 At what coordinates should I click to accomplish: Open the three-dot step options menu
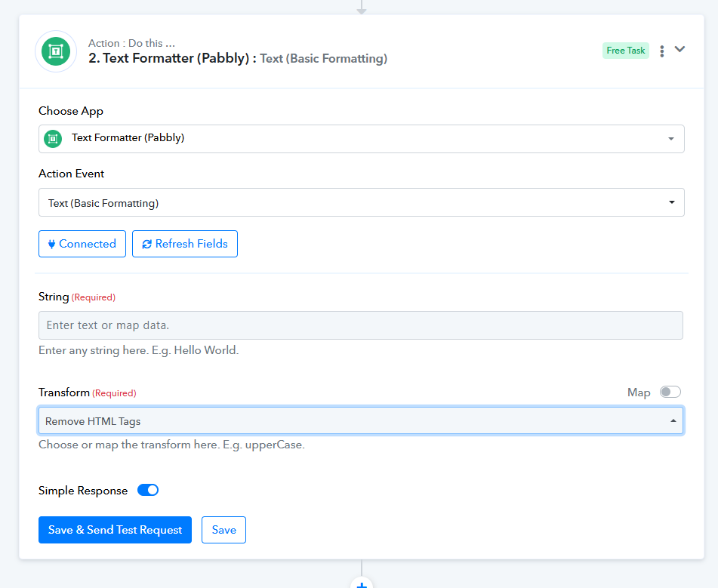coord(661,51)
